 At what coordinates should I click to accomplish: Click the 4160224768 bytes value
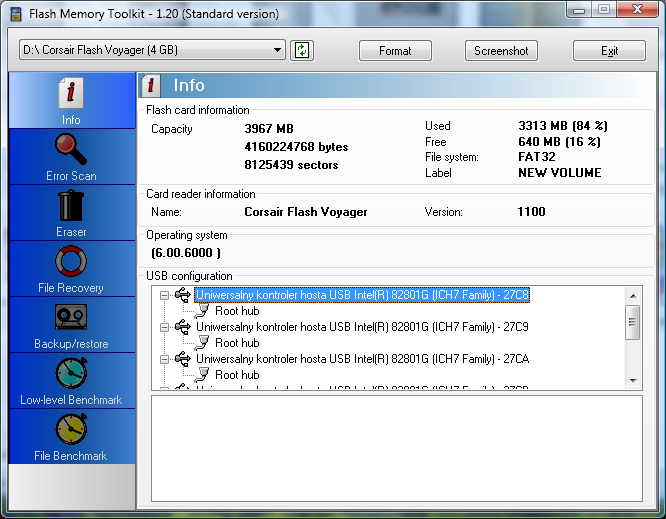[296, 147]
